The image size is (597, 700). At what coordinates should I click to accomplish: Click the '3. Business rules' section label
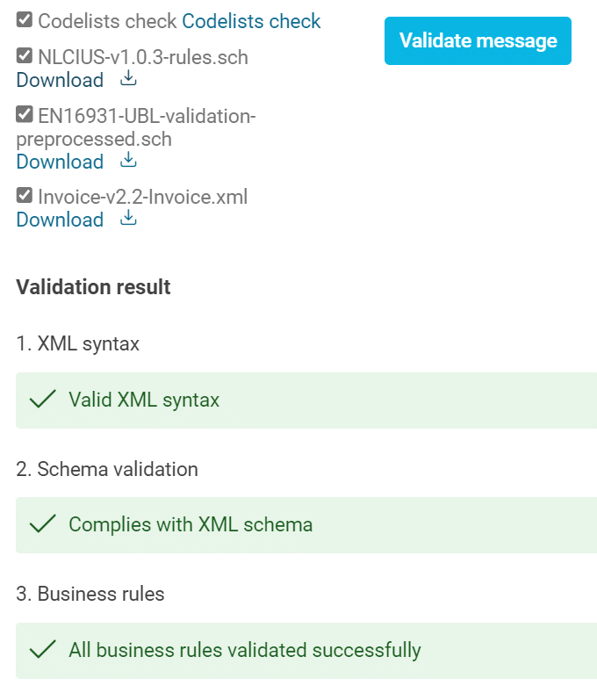(x=90, y=594)
